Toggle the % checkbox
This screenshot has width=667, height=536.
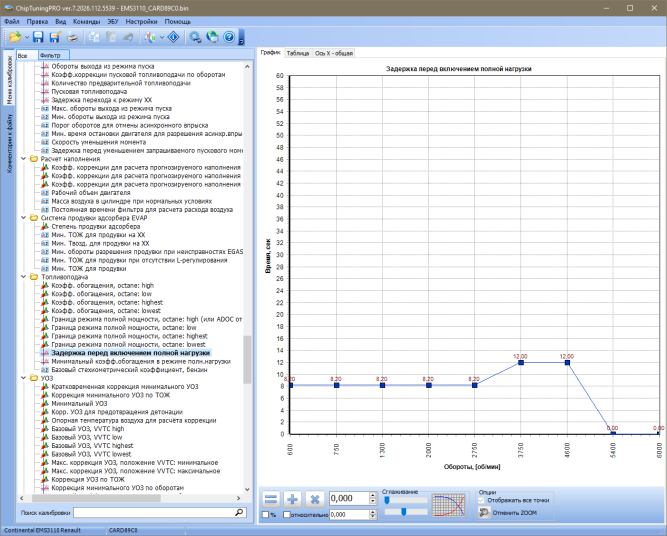point(266,515)
